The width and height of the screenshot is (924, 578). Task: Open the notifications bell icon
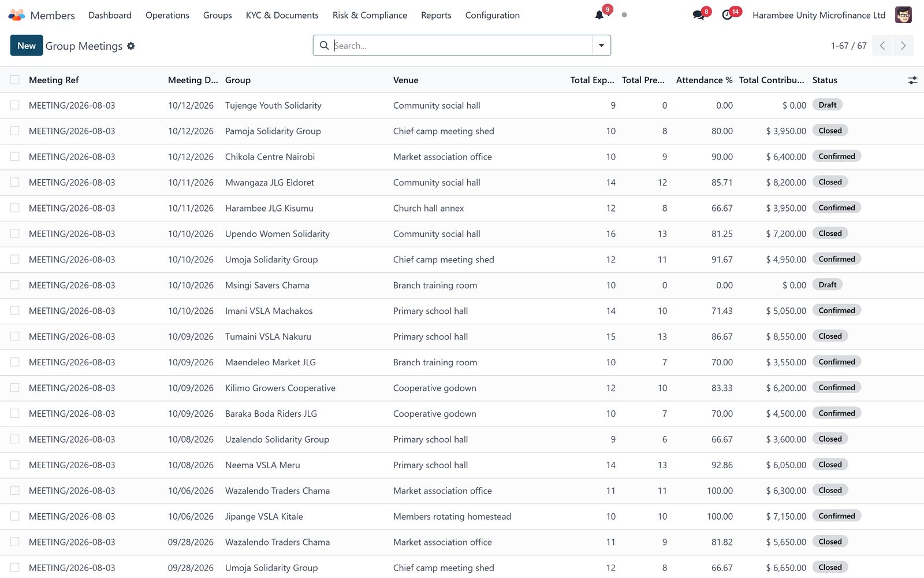click(x=599, y=15)
